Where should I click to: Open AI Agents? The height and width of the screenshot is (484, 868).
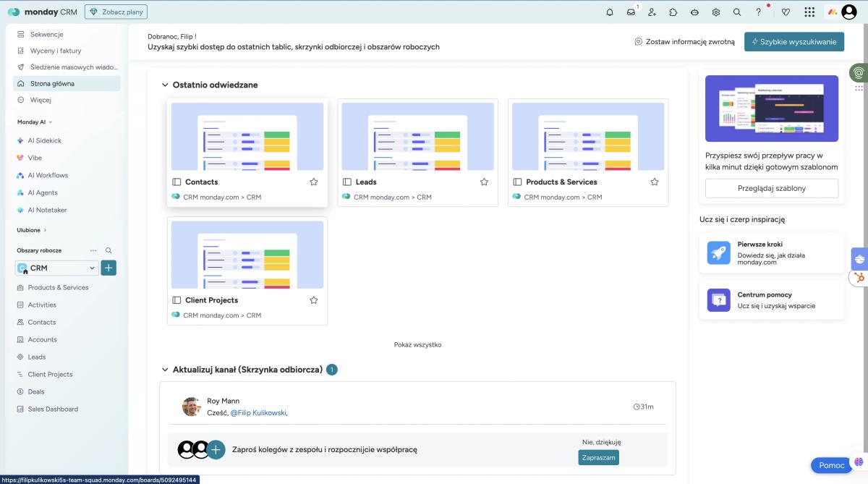67,192
